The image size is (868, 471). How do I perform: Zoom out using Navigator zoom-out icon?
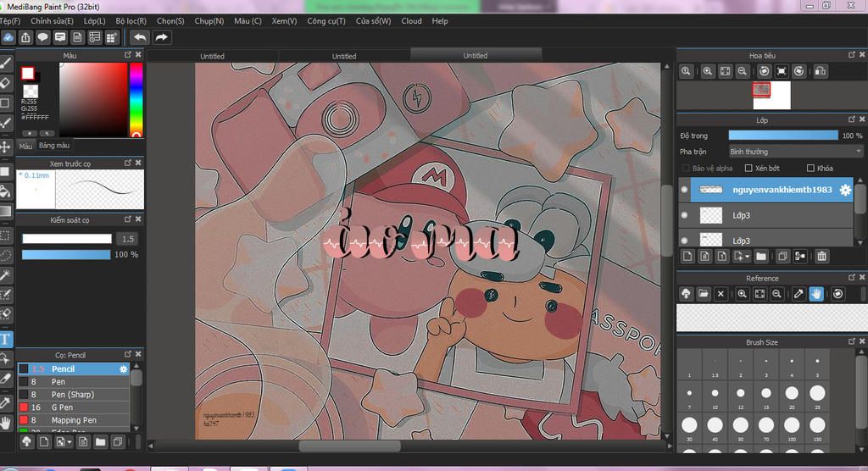[x=743, y=71]
